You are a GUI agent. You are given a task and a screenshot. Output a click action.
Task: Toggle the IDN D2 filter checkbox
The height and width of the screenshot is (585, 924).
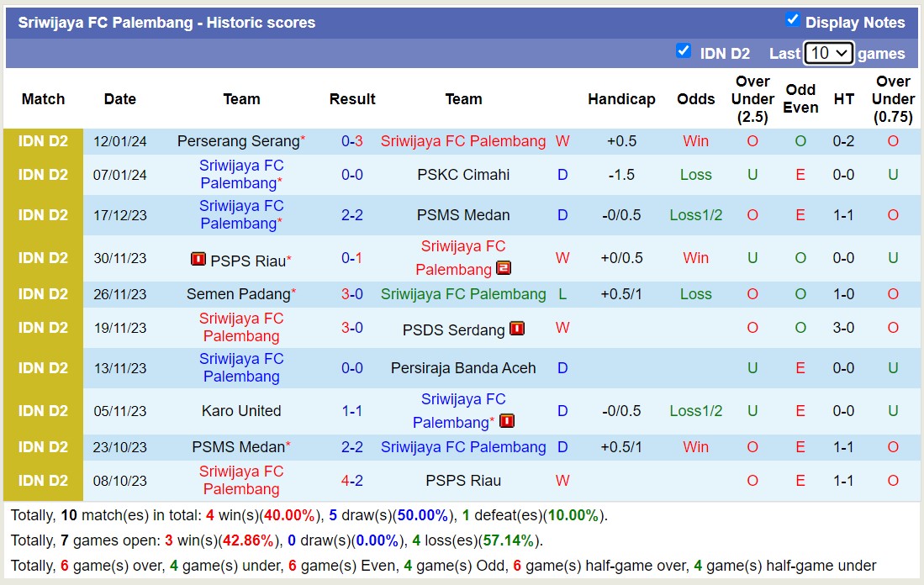tap(684, 50)
